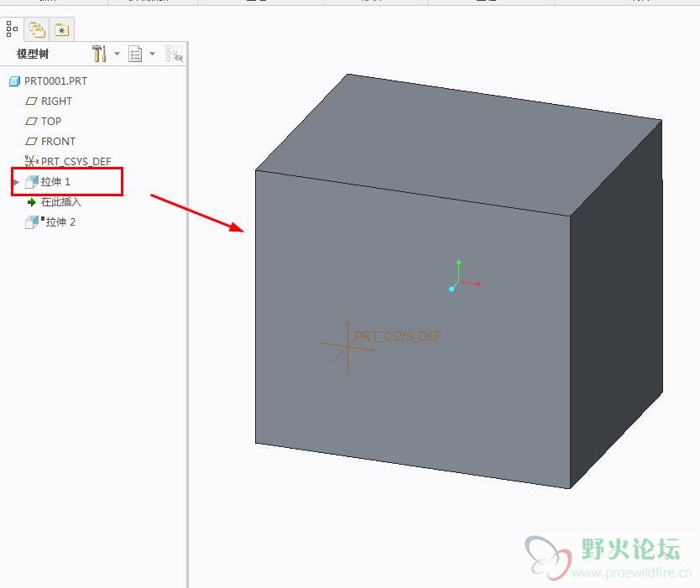Viewport: 700px width, 588px height.
Task: Switch to the Folder Browser tab
Action: point(37,30)
